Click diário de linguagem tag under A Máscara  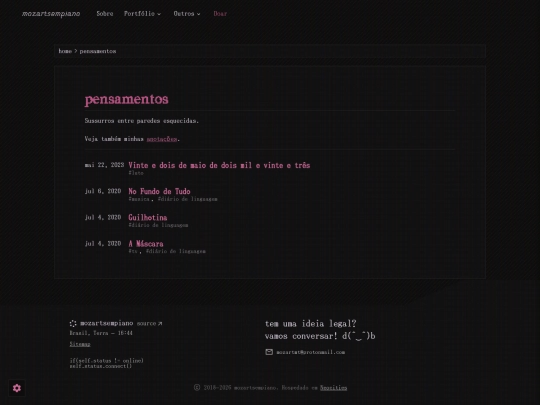(x=176, y=251)
